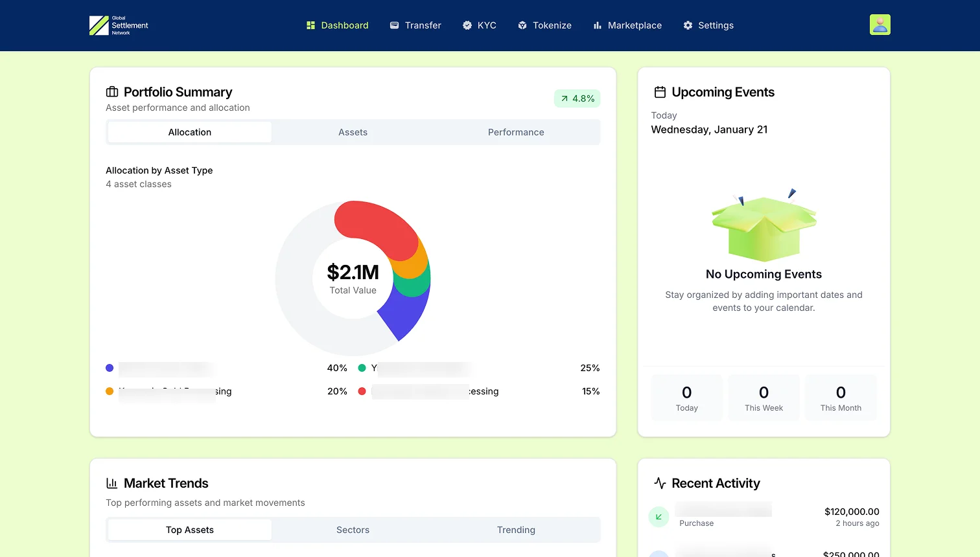Switch to the Sectors tab
The image size is (980, 557).
(353, 530)
